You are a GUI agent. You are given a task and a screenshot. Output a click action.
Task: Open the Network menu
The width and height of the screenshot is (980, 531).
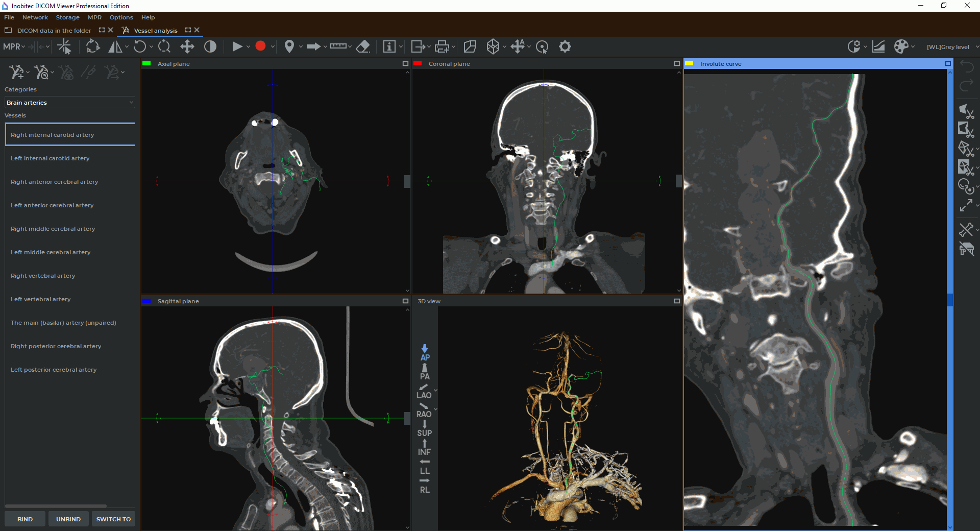(x=35, y=17)
